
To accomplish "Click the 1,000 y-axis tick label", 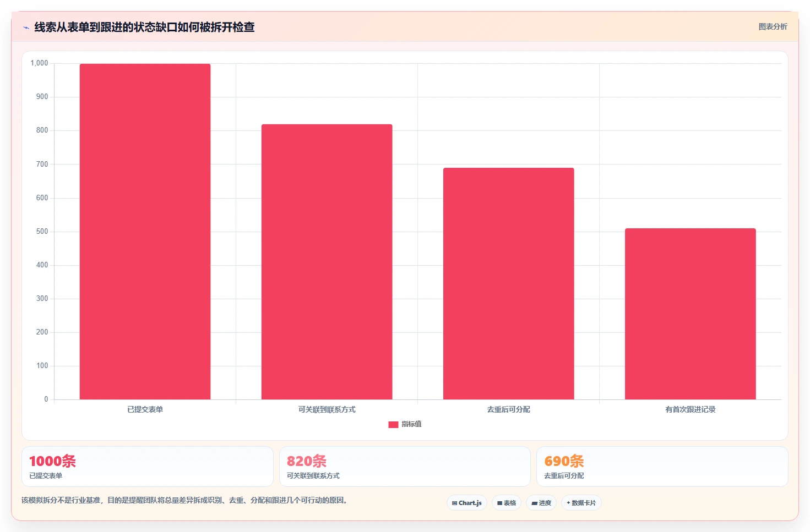I will (39, 63).
